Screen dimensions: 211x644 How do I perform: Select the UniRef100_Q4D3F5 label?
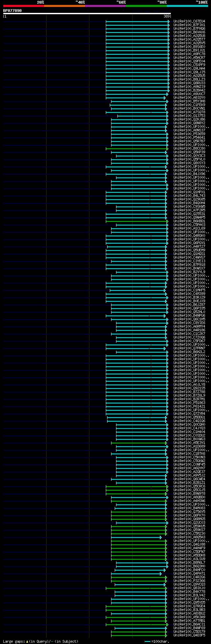pyautogui.click(x=189, y=635)
